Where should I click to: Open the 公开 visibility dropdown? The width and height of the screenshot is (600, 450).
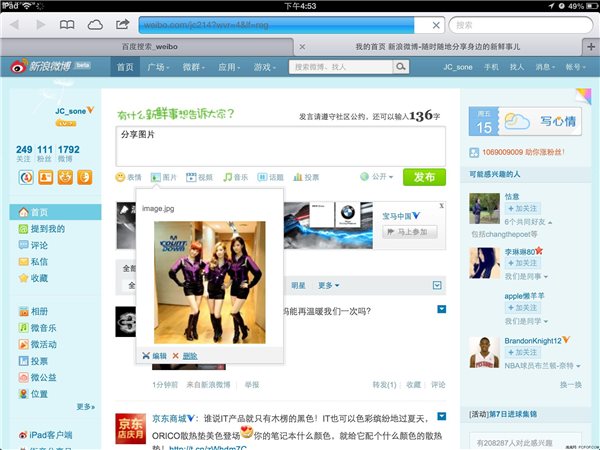[377, 177]
